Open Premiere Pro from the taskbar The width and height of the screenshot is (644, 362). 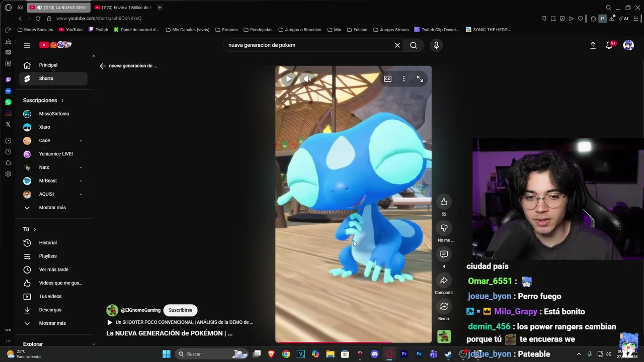[404, 354]
